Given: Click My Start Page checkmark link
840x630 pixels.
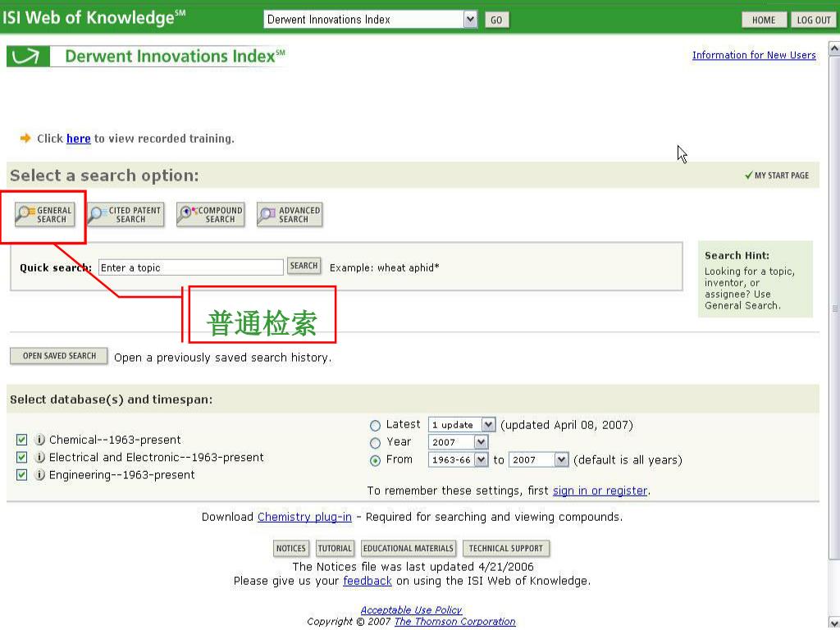Looking at the screenshot, I should pos(777,176).
